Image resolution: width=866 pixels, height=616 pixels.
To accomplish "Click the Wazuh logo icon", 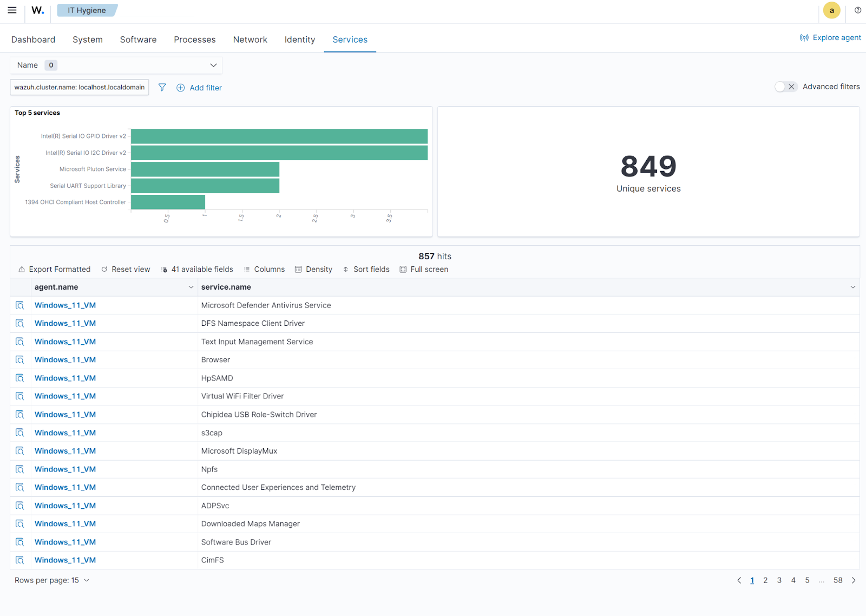I will [37, 10].
